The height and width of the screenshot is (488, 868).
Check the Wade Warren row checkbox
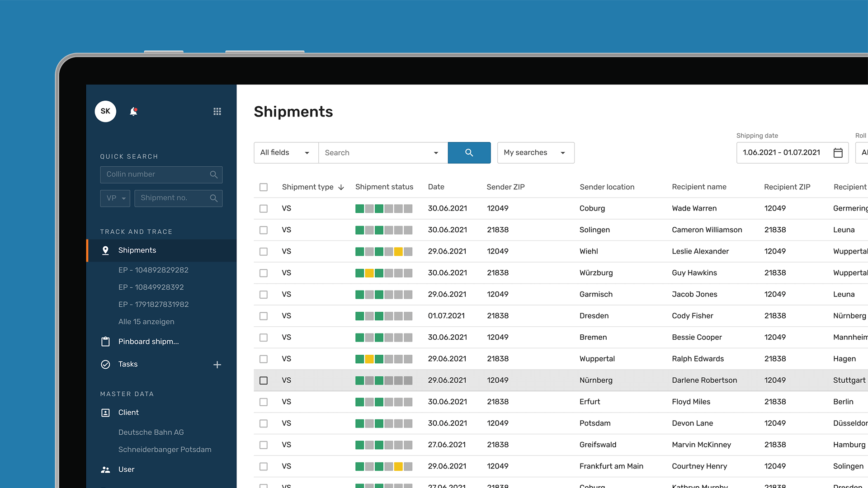[x=264, y=209]
